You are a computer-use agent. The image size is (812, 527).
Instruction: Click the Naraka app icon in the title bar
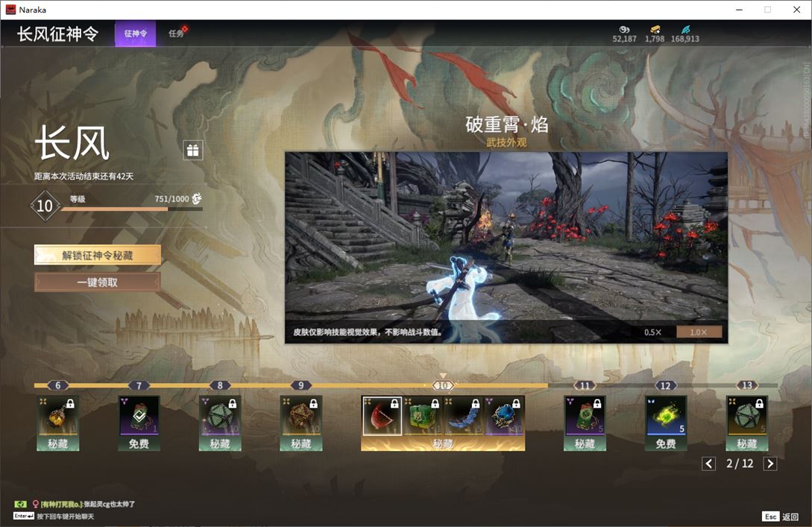click(10, 10)
